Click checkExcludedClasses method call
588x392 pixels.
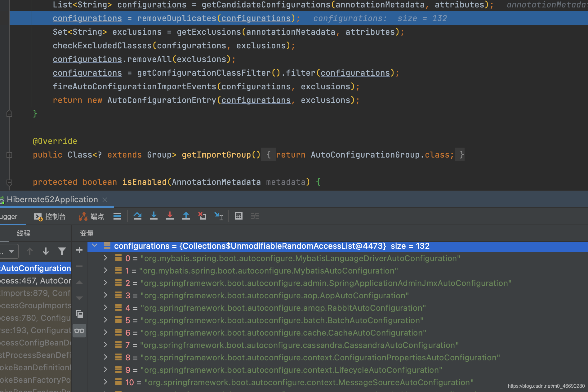102,46
